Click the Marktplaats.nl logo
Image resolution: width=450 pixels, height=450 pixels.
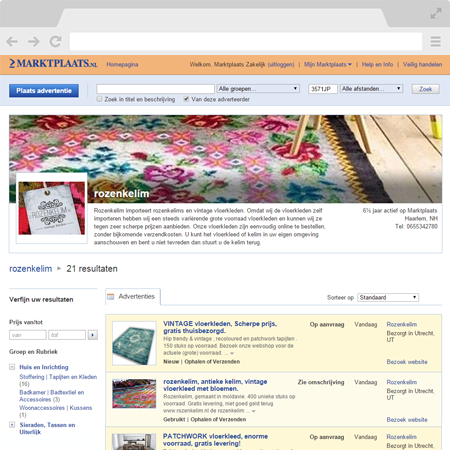point(53,63)
